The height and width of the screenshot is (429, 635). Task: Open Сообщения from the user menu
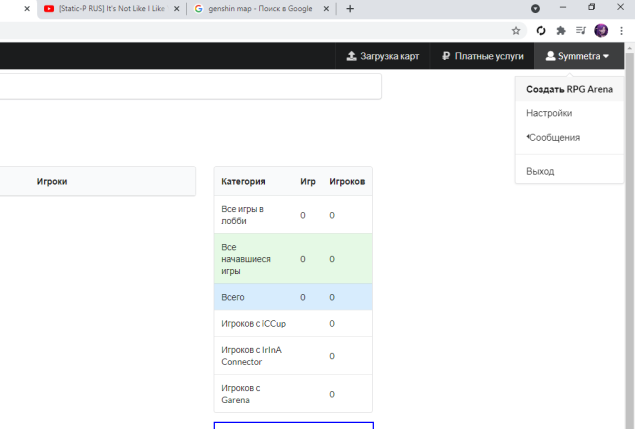(569, 138)
